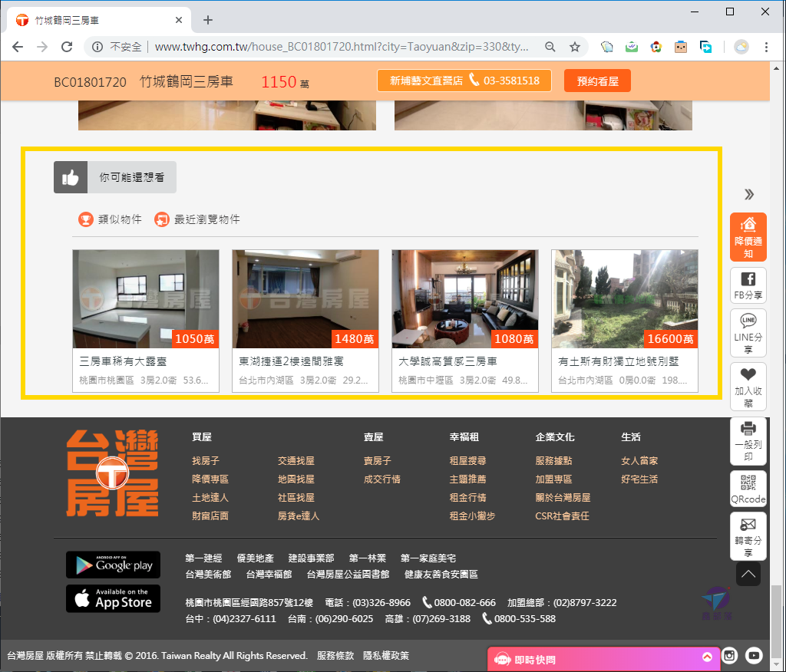The image size is (786, 672).
Task: Close the 竹城鶴岡三房車 tab
Action: (x=179, y=20)
